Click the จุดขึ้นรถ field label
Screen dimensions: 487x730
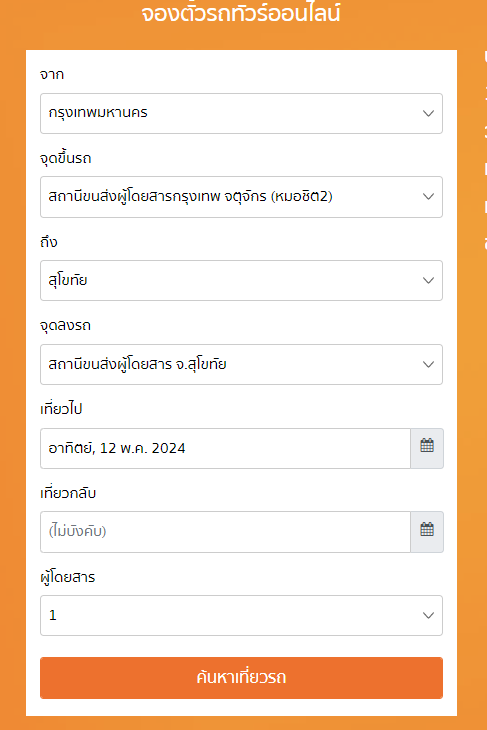point(66,158)
